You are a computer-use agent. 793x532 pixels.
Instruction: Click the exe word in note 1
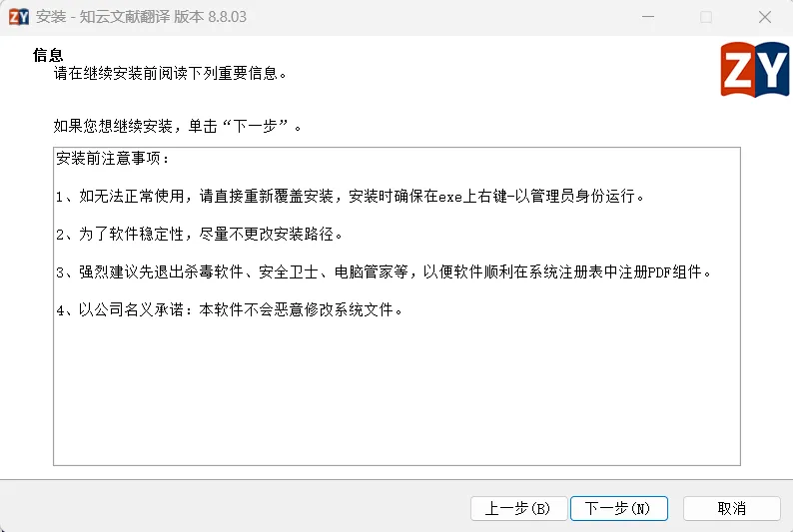click(450, 197)
